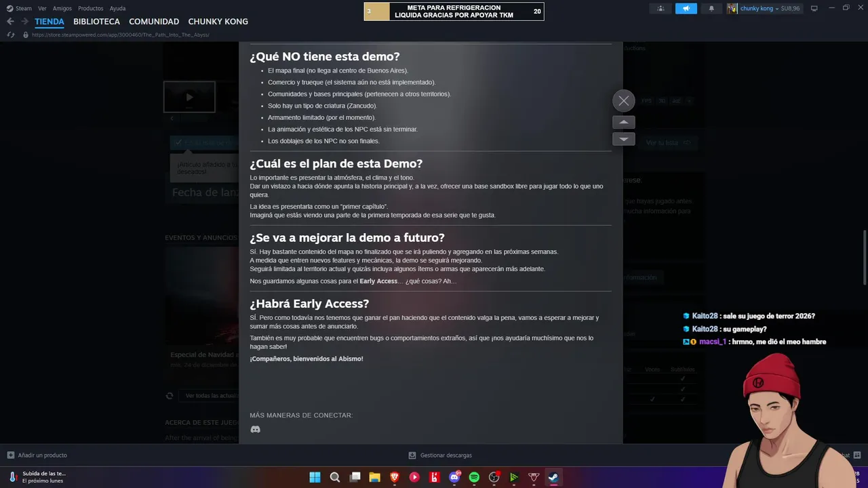The image size is (868, 488).
Task: Enter Big Picture mode via the monitor icon
Action: tap(814, 8)
